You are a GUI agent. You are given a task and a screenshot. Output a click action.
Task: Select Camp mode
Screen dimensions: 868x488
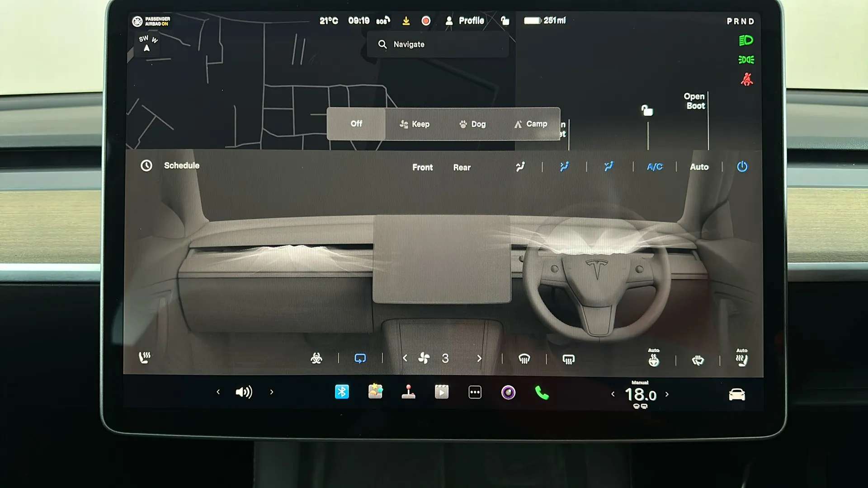pos(530,124)
